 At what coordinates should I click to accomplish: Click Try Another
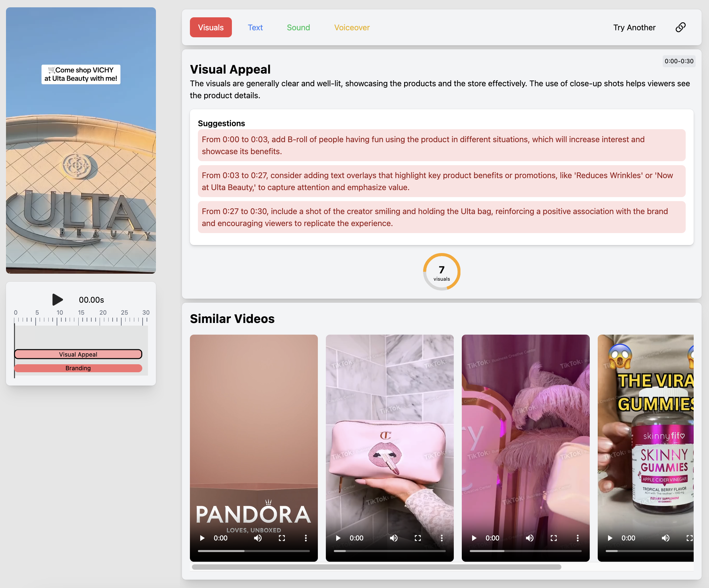point(634,27)
